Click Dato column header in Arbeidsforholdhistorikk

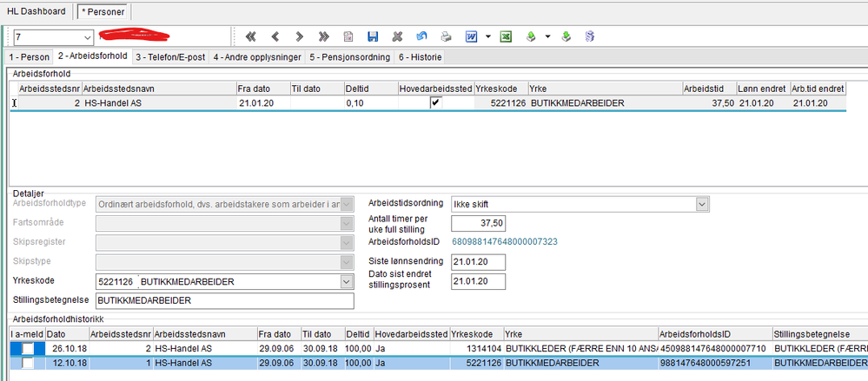67,334
